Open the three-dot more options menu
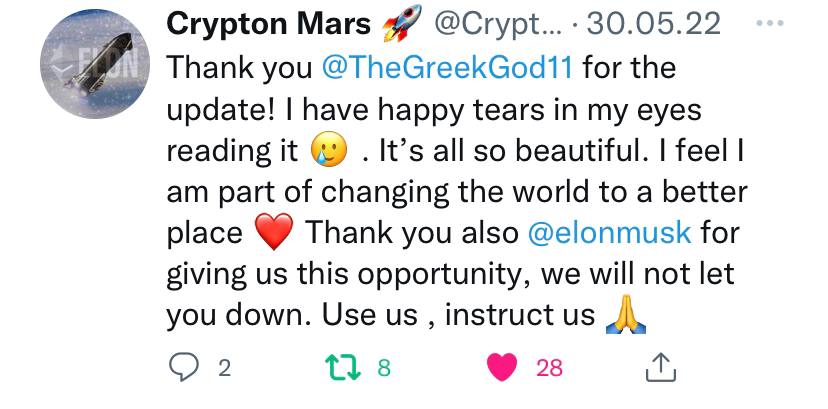 [x=770, y=23]
